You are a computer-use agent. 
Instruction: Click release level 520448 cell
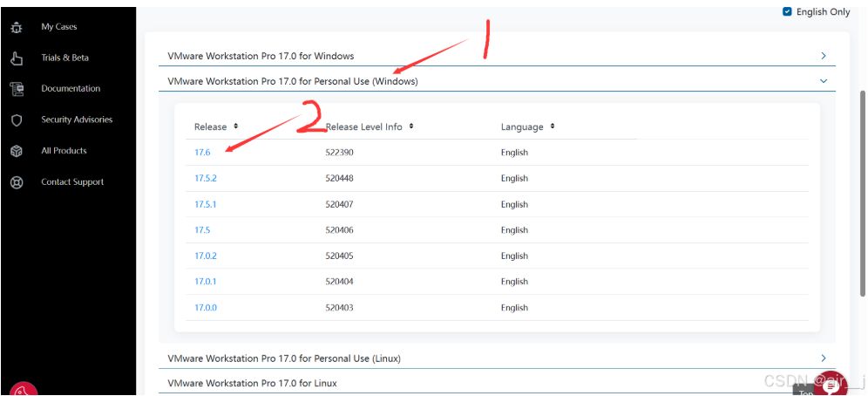(339, 178)
